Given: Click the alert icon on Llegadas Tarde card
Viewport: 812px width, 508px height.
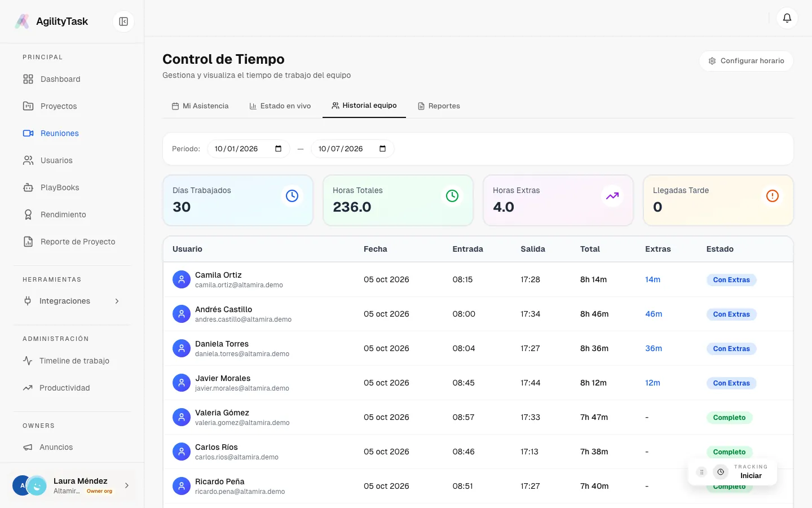Looking at the screenshot, I should click(773, 196).
